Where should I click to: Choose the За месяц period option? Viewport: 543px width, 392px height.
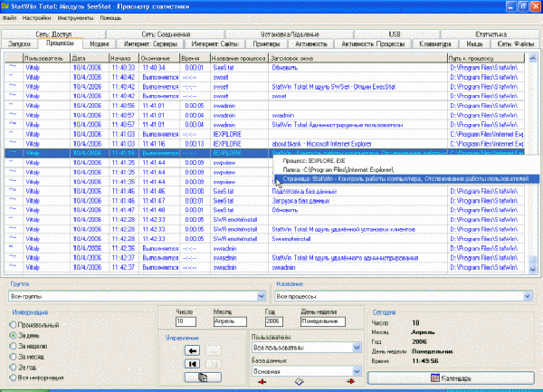(x=13, y=357)
